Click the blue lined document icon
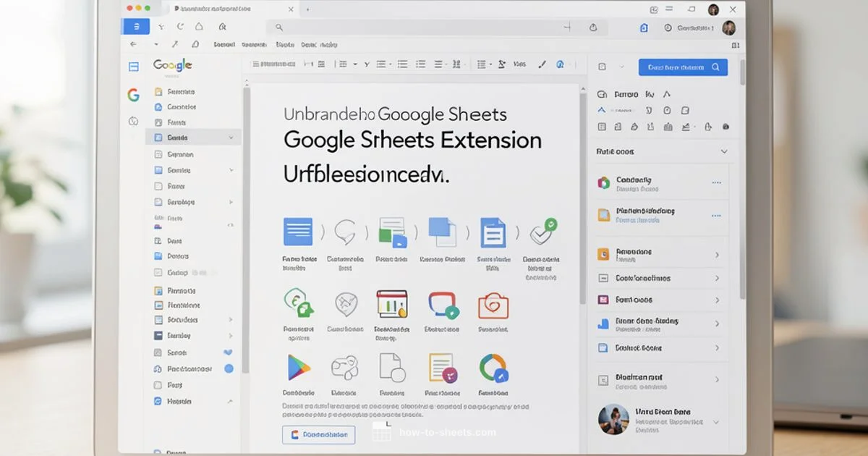Image resolution: width=868 pixels, height=456 pixels. tap(297, 232)
